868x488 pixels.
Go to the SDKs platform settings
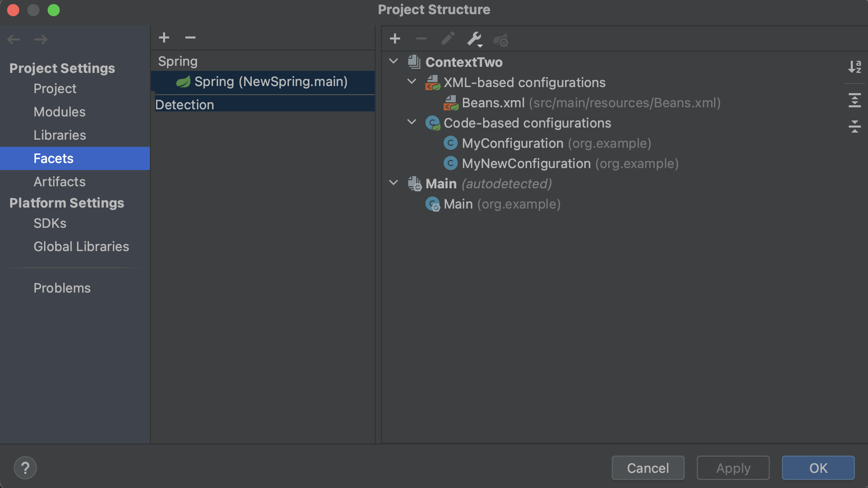[x=50, y=223]
